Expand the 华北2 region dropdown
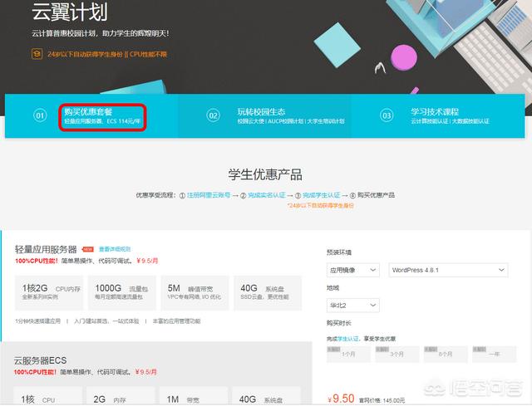 (352, 306)
